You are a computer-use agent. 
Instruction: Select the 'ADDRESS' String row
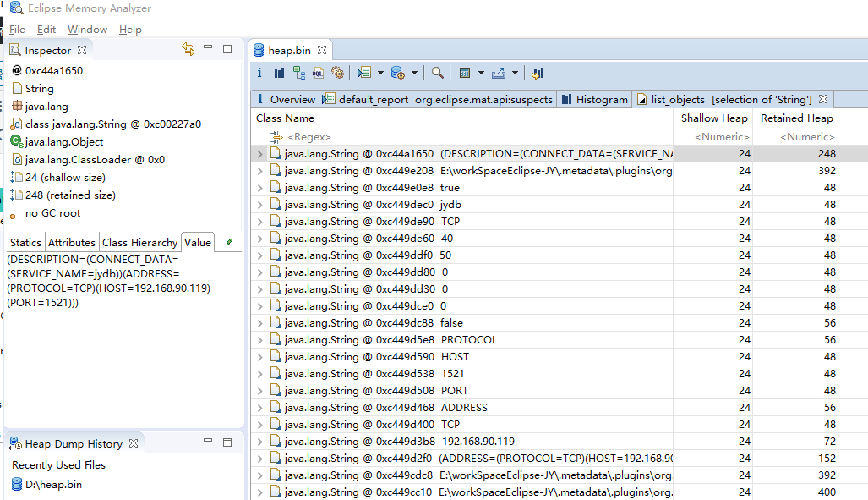(x=545, y=408)
